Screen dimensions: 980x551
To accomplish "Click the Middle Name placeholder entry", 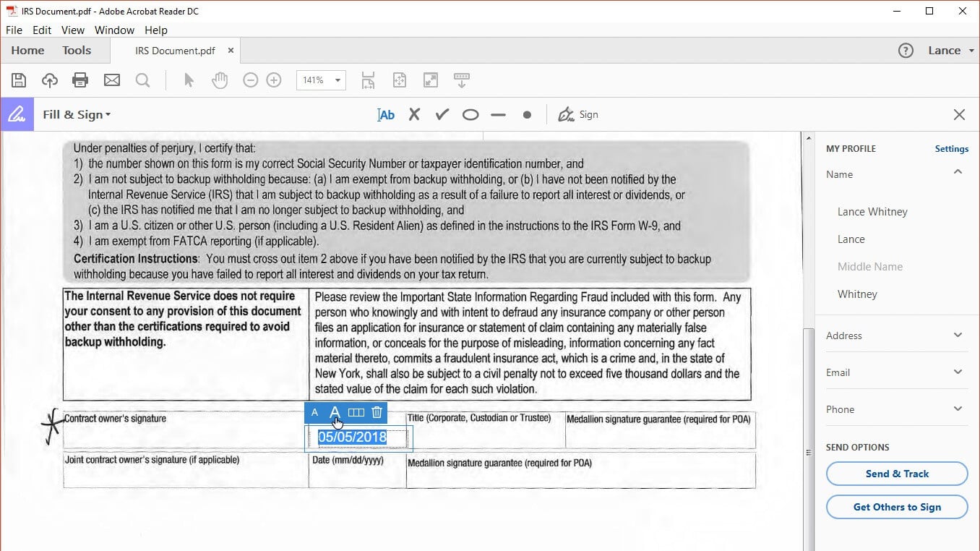I will 870,267.
